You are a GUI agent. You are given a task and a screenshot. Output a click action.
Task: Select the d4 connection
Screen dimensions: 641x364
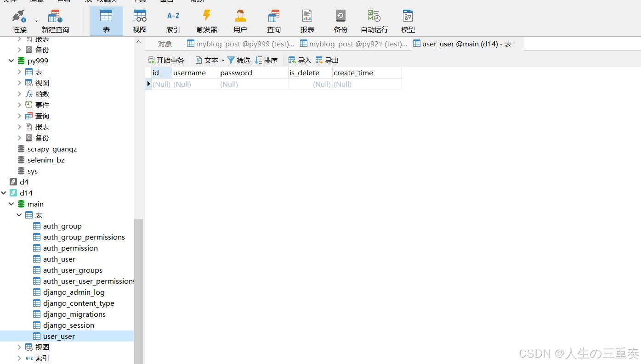tap(24, 182)
